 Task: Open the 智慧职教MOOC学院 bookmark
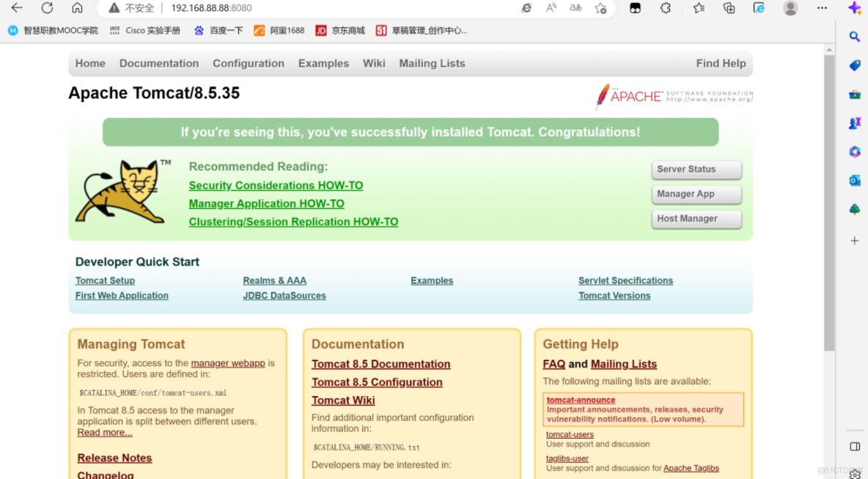[53, 31]
